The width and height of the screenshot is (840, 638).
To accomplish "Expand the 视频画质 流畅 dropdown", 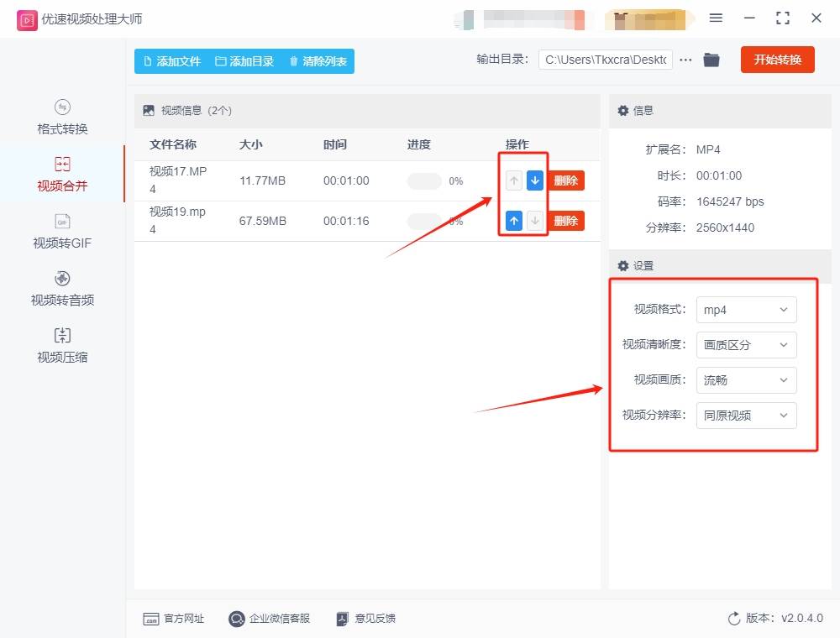I will pyautogui.click(x=746, y=380).
